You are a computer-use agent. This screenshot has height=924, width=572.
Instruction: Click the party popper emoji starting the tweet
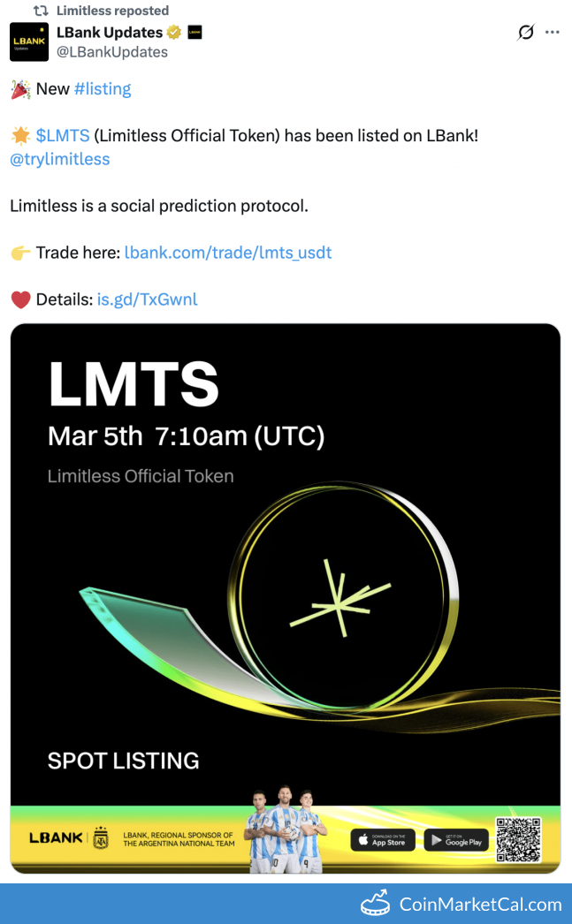pyautogui.click(x=19, y=88)
